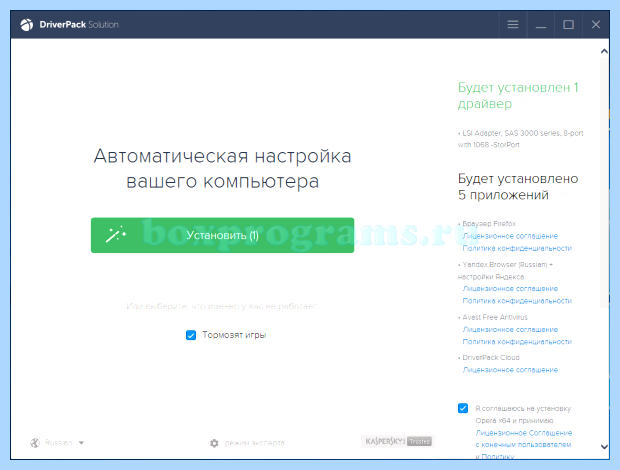This screenshot has width=620, height=470.
Task: Open Firefox Лицензионное соглашение link
Action: 510,236
